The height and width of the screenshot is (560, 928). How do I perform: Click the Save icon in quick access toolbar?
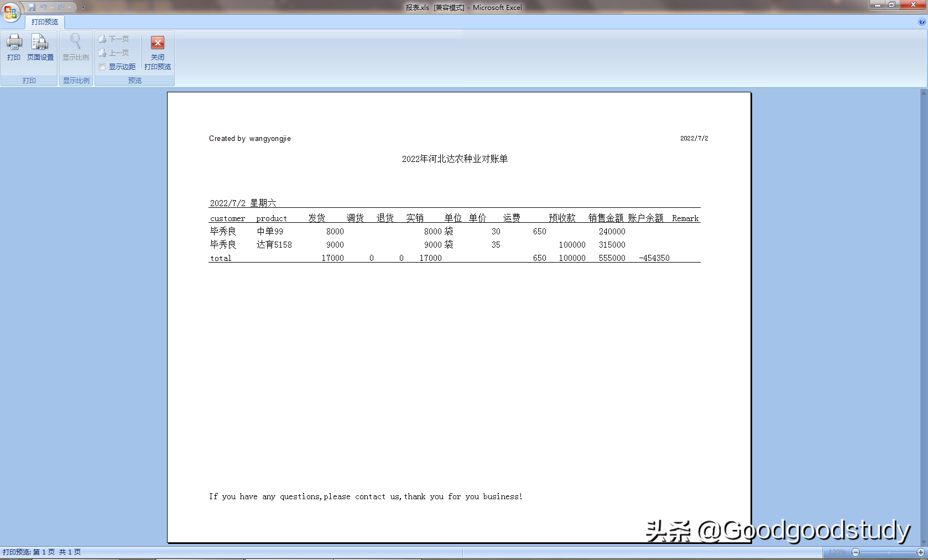pyautogui.click(x=32, y=7)
